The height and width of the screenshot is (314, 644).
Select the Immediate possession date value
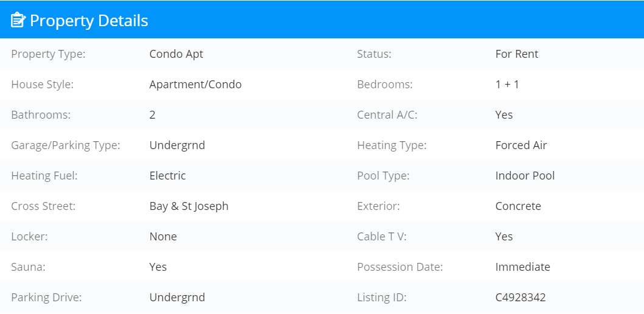click(x=523, y=267)
